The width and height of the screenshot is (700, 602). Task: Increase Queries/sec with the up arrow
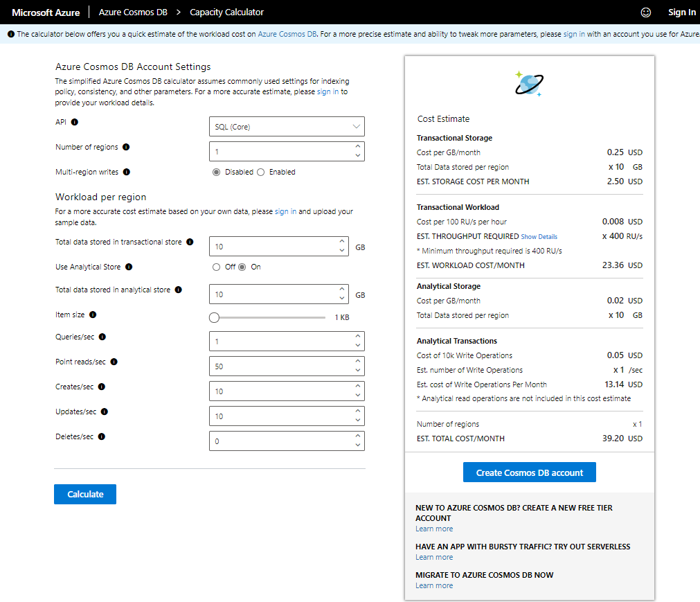[357, 336]
